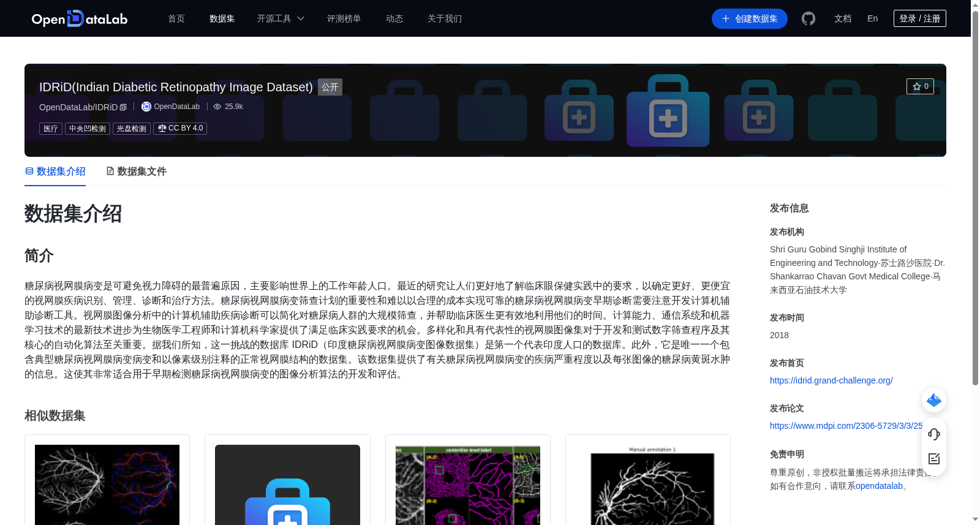980x525 pixels.
Task: Star the IDRiD dataset
Action: tap(920, 86)
